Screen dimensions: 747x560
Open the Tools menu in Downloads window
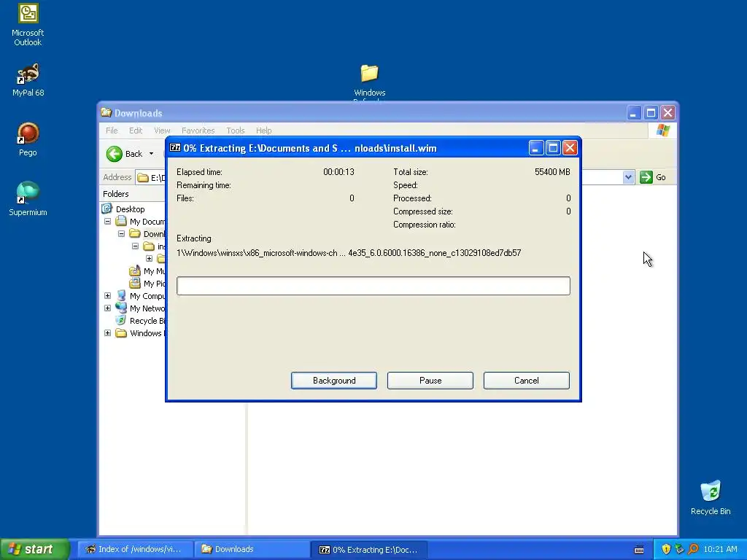pyautogui.click(x=236, y=131)
